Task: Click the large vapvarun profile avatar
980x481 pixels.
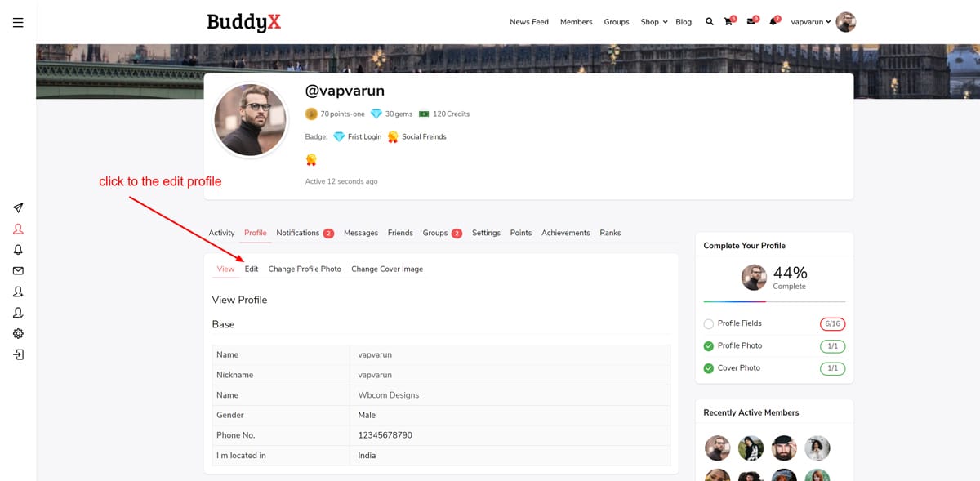Action: coord(250,120)
